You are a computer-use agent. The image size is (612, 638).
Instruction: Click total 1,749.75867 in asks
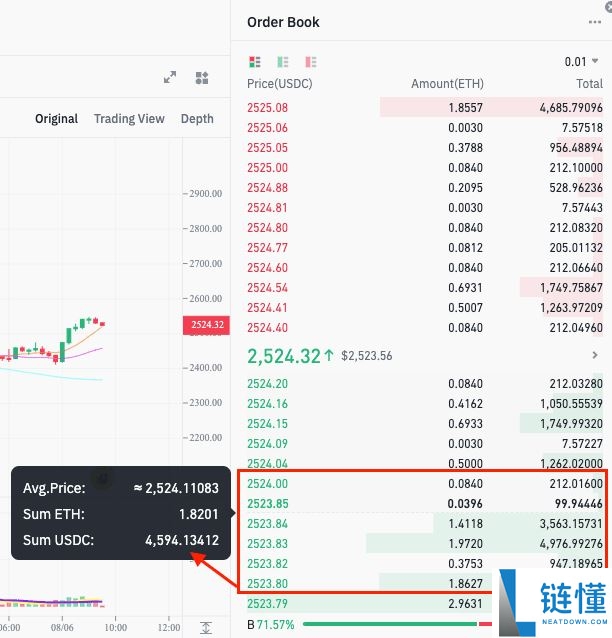point(571,288)
